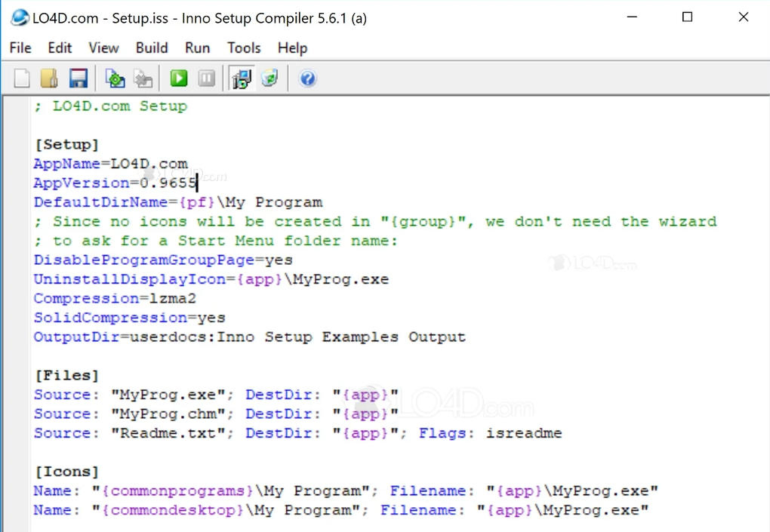Run setup with the green play icon
The width and height of the screenshot is (770, 532).
pyautogui.click(x=179, y=78)
